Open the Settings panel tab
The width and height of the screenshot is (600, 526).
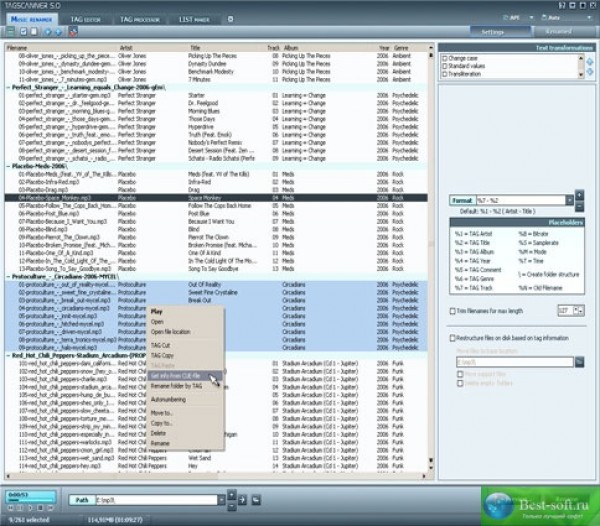pos(491,32)
